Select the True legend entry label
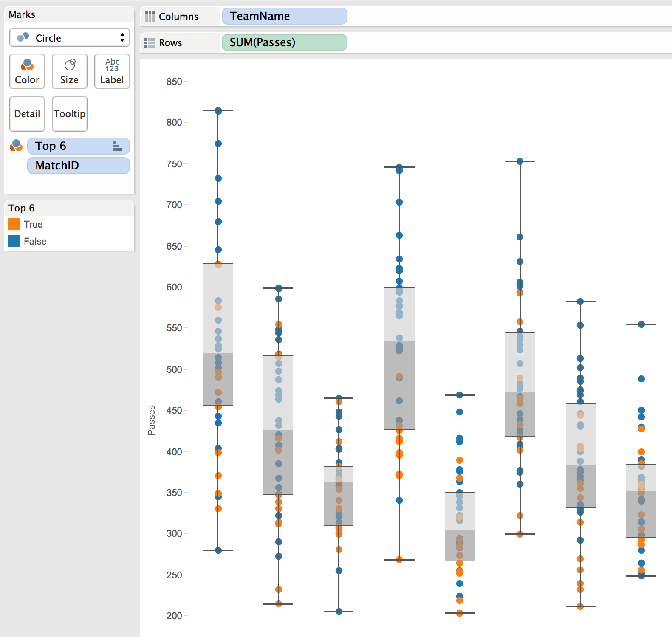Viewport: 672px width, 637px height. point(33,224)
